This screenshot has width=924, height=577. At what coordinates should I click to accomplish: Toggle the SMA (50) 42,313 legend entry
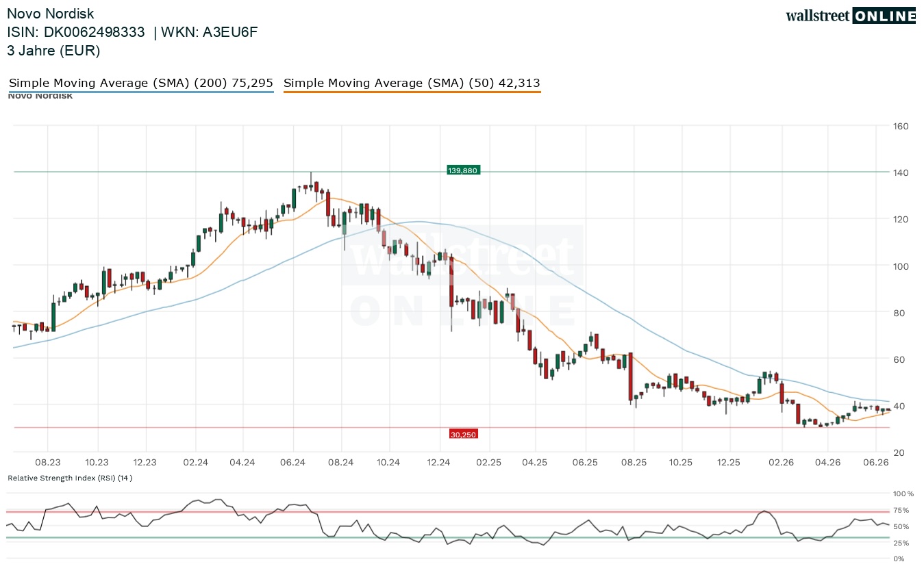412,84
